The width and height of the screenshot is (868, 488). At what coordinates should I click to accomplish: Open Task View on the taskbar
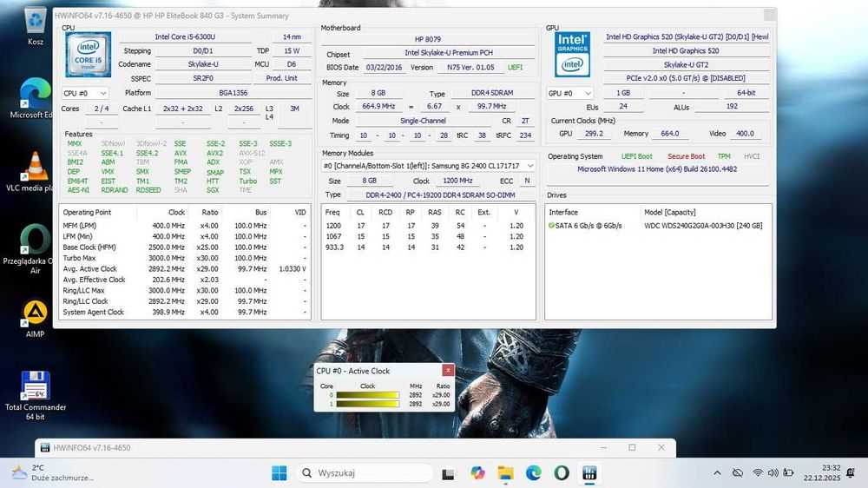[x=448, y=473]
